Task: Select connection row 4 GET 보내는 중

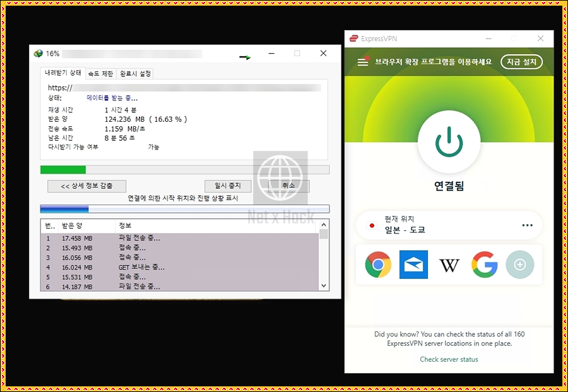Action: tap(180, 268)
